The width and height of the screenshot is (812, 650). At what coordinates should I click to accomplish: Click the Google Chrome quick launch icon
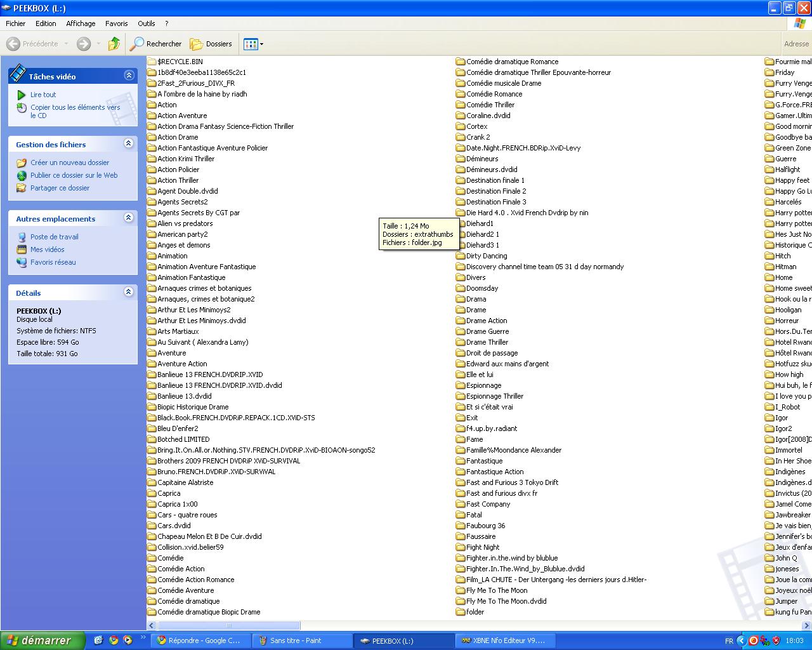114,640
